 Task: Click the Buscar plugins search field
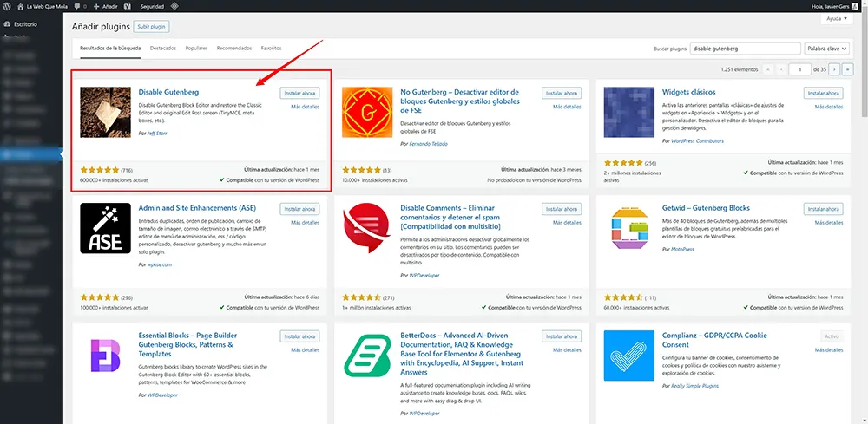click(745, 49)
